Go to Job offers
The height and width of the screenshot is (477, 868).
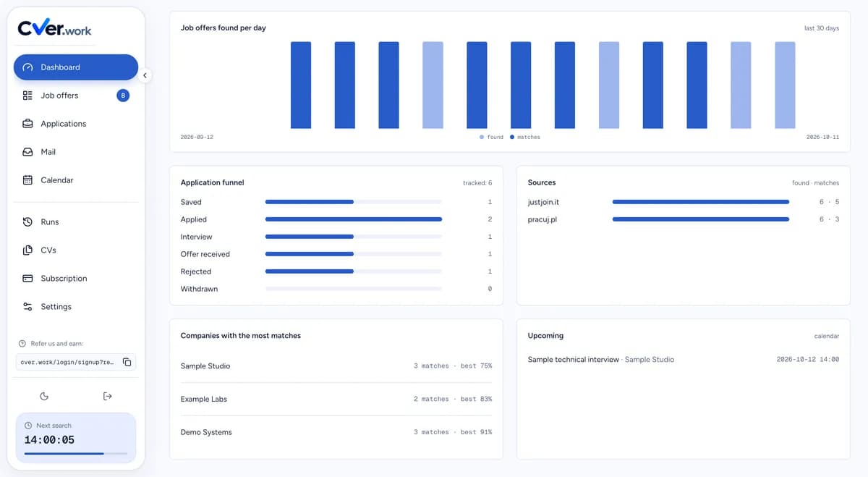point(76,96)
